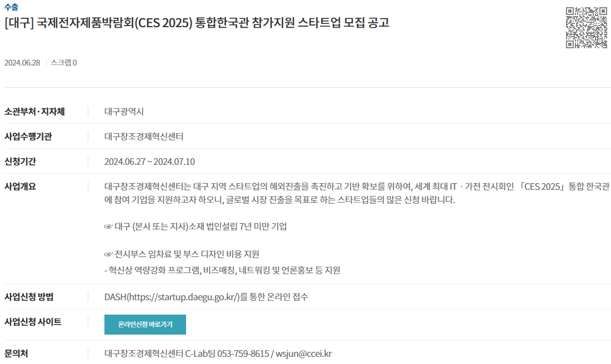This screenshot has width=611, height=364.
Task: Click the pointing-hand icon before 전시부스 임차료
Action: [108, 254]
